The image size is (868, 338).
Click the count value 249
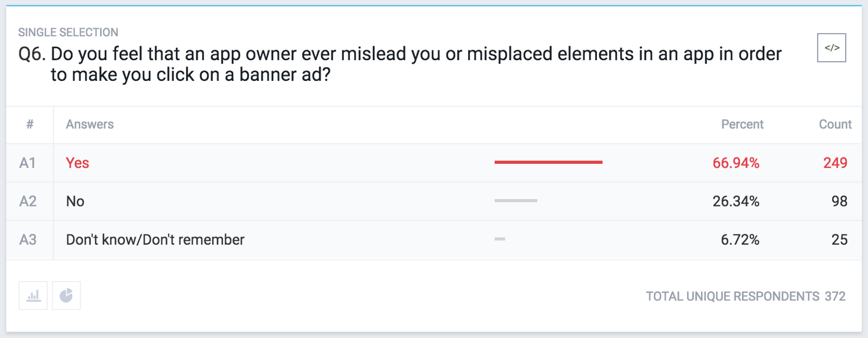click(835, 163)
